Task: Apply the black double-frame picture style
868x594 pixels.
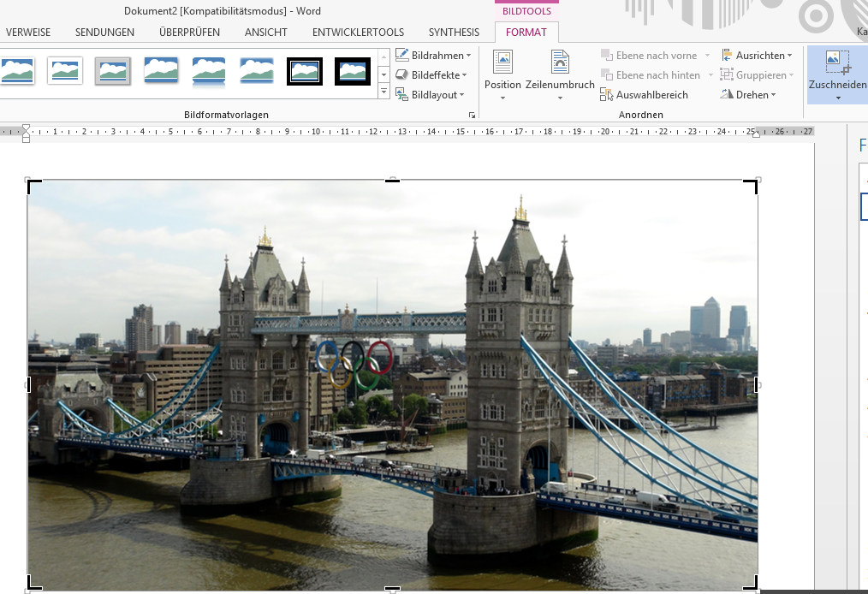Action: [x=304, y=71]
